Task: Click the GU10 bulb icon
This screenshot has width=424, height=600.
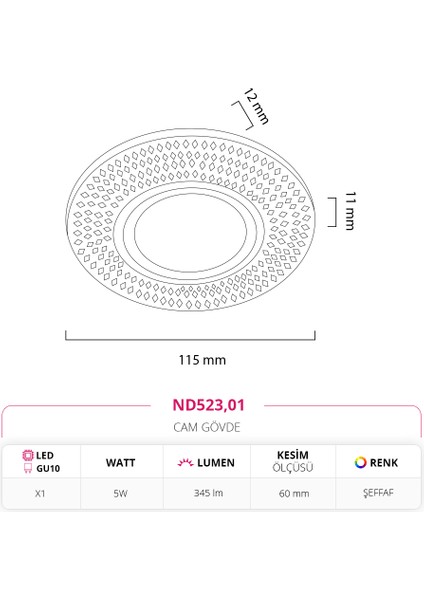Action: coord(28,468)
